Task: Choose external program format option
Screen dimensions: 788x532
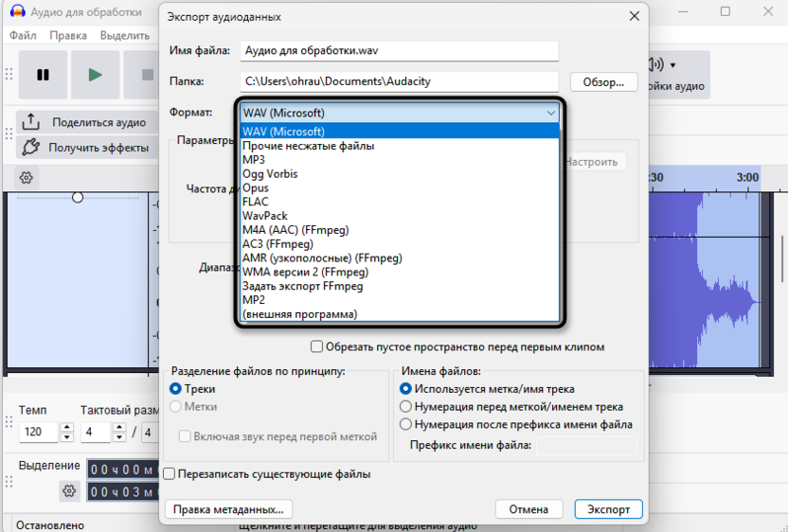Action: (x=400, y=314)
